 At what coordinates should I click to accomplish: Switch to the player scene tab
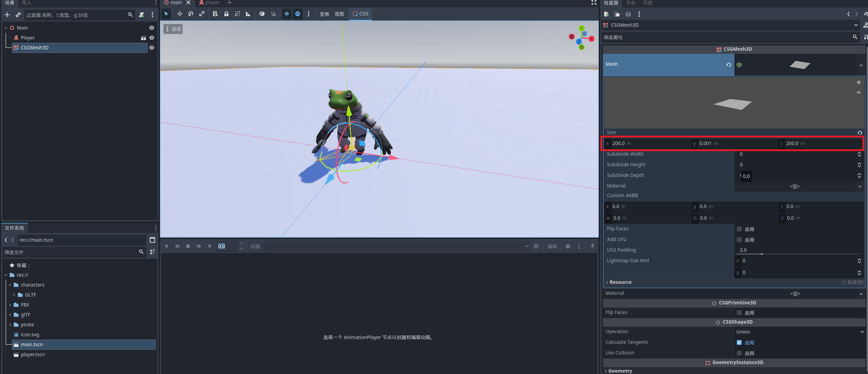pos(212,3)
